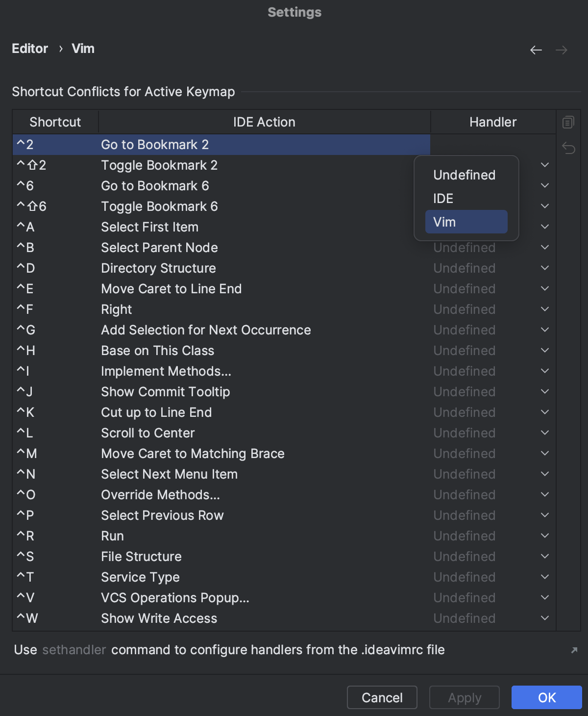Click the forward navigation arrow
588x716 pixels.
click(560, 50)
